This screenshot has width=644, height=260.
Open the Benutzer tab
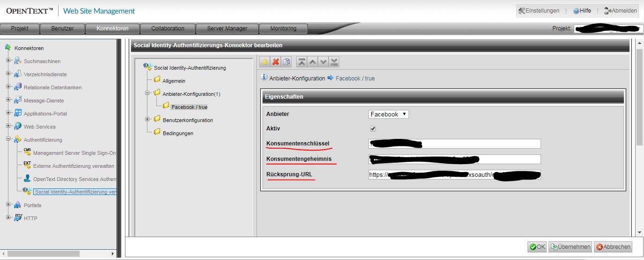click(x=62, y=29)
